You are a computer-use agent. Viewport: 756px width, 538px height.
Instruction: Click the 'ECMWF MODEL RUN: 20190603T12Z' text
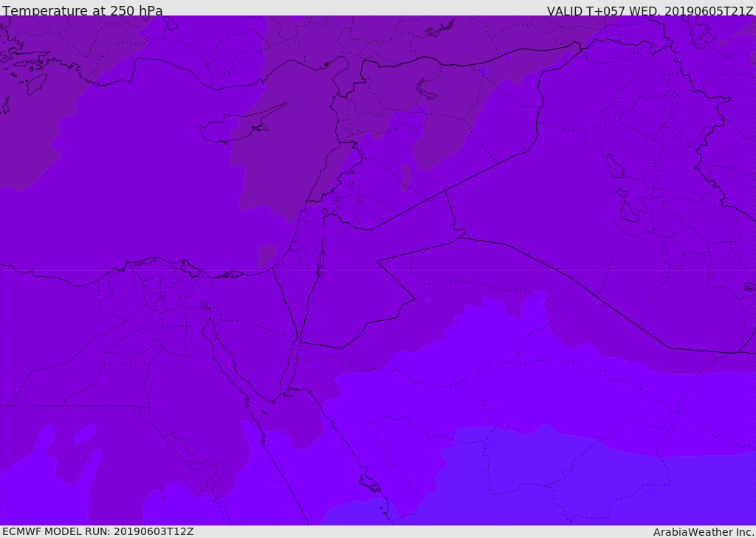tap(98, 531)
